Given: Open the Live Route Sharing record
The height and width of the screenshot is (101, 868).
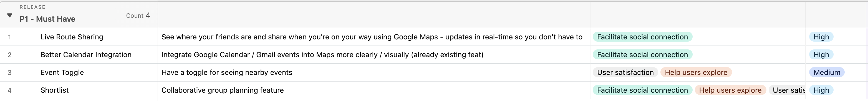Looking at the screenshot, I should pos(72,37).
